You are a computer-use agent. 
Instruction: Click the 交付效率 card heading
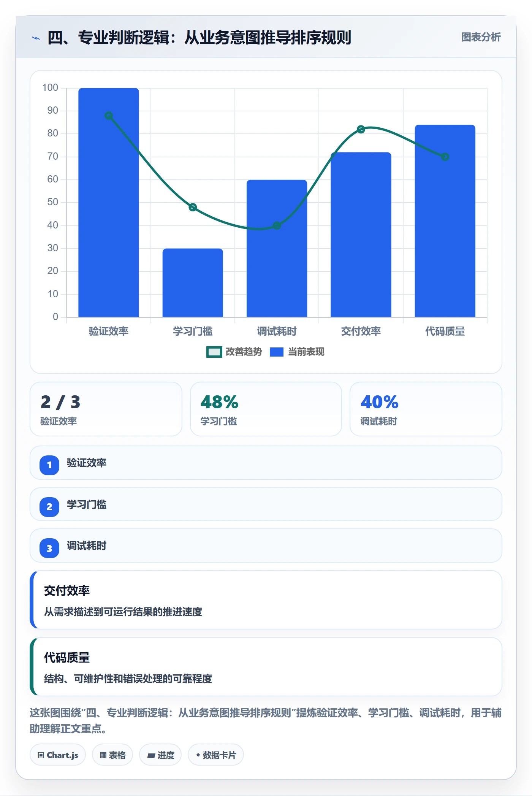[67, 591]
